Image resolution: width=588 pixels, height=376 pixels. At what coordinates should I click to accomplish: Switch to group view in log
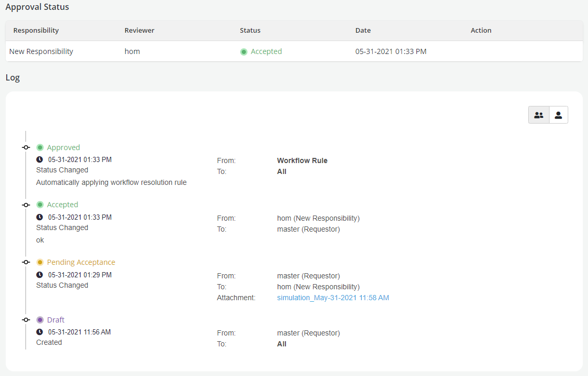click(x=539, y=115)
